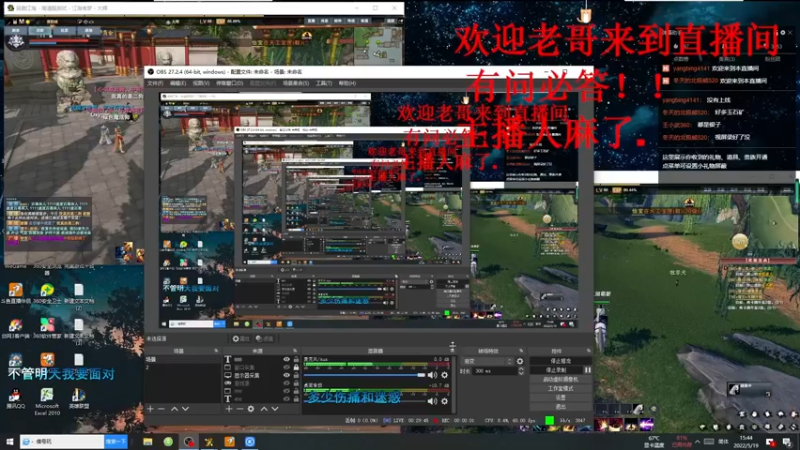
Task: Click 启动虚拟摄像机 button
Action: [x=560, y=379]
